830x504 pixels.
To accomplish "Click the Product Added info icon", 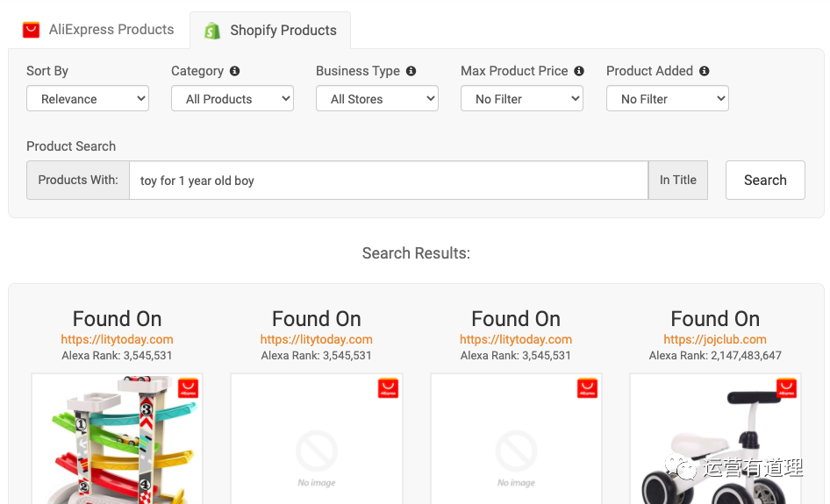I will [704, 71].
